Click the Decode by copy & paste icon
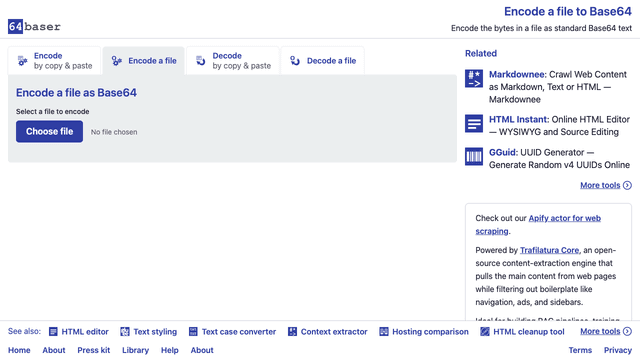 (200, 61)
